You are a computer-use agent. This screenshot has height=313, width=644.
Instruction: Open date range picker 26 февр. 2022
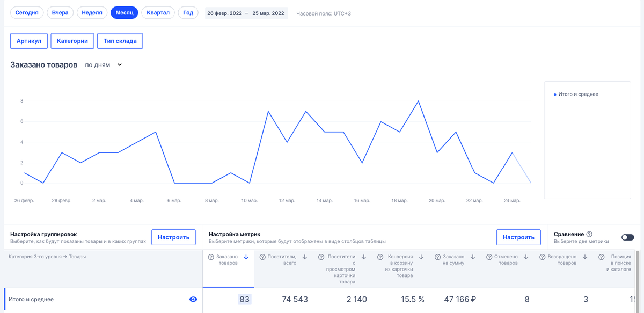click(x=246, y=13)
